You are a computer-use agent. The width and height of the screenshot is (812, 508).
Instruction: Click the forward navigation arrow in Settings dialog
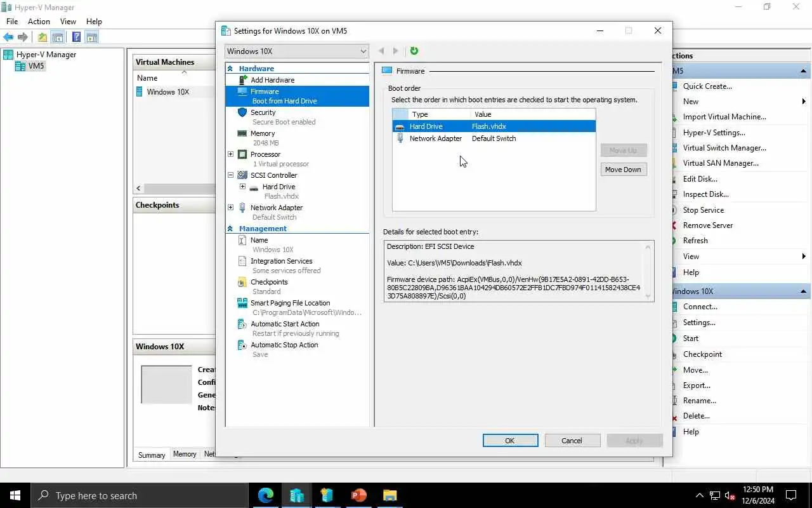(396, 51)
